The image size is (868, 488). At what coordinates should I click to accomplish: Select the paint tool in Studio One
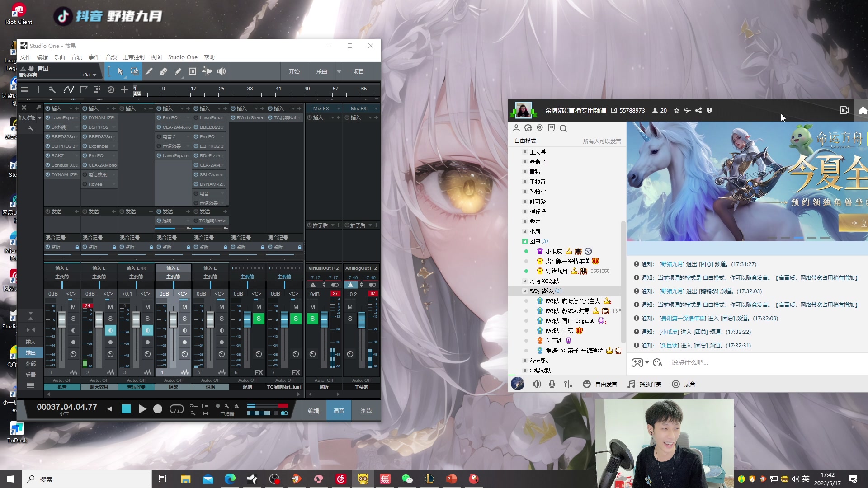pos(178,71)
